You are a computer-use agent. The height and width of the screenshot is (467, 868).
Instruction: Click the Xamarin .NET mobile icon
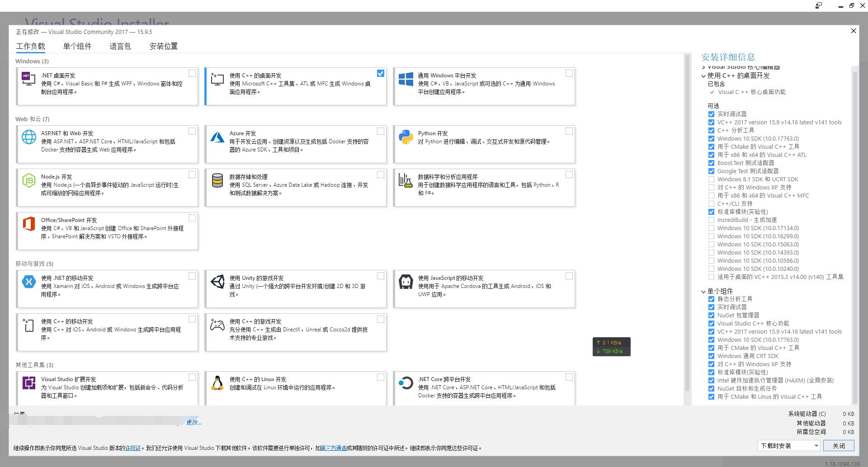coord(28,282)
